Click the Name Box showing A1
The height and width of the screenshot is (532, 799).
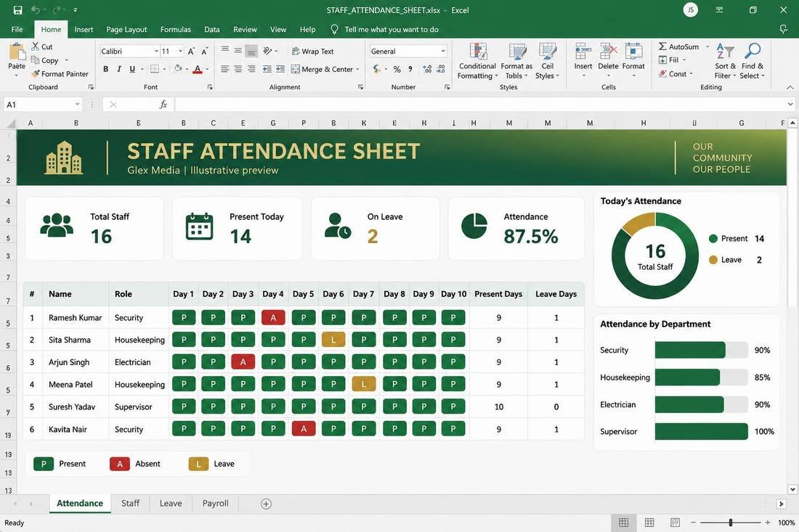[x=42, y=105]
